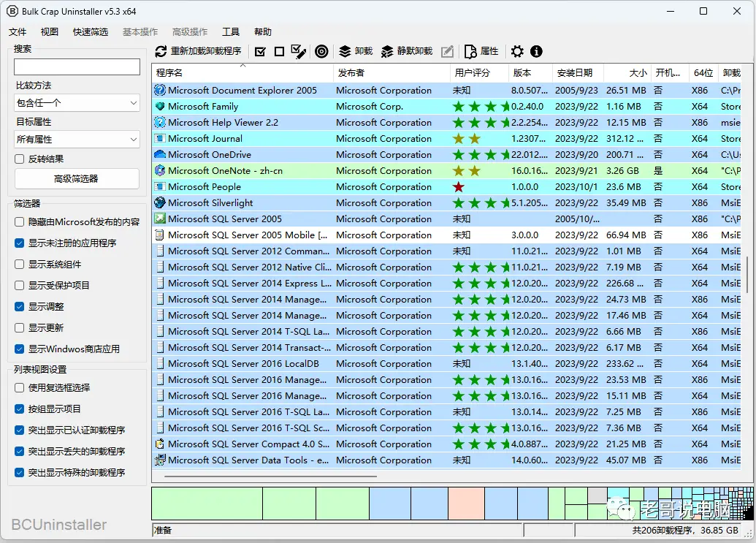Sort list by 大小 column header
The image size is (756, 543).
coord(627,73)
